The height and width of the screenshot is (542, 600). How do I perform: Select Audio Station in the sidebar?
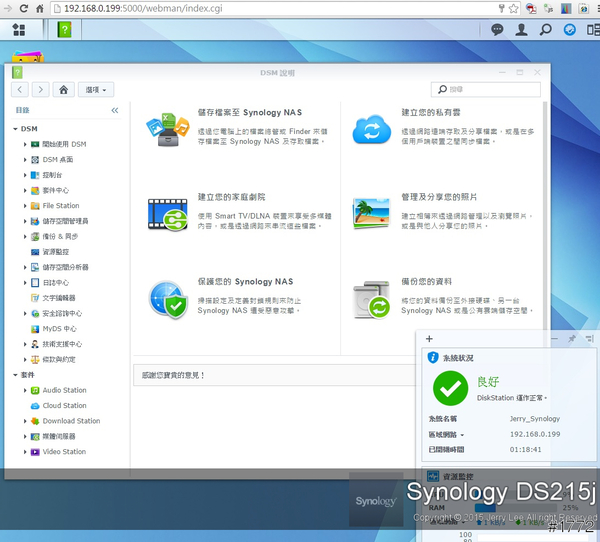[64, 391]
